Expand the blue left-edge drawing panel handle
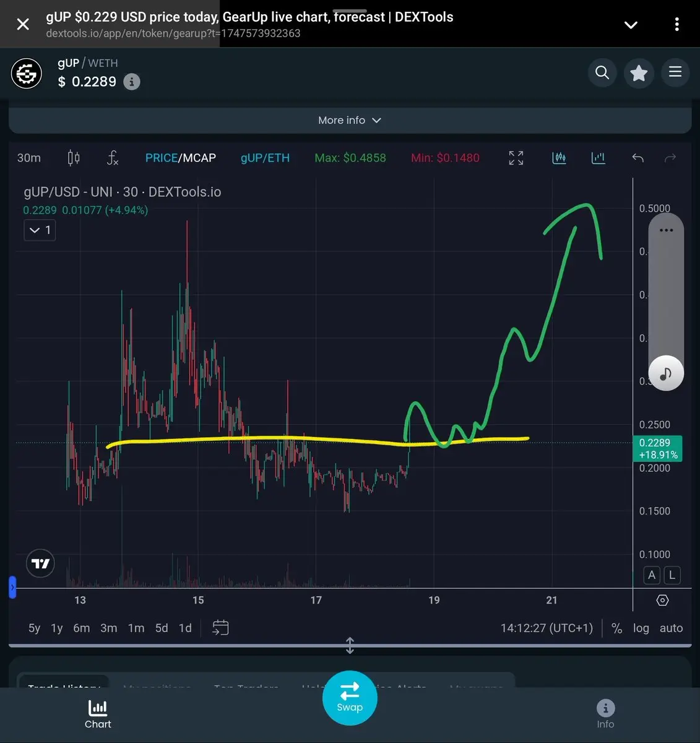 (12, 587)
